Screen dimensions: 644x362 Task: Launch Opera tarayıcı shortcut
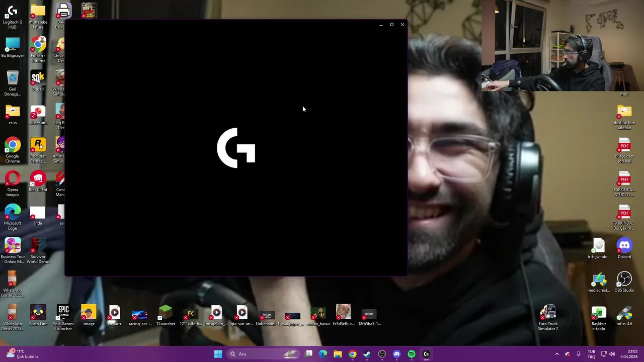tap(13, 184)
